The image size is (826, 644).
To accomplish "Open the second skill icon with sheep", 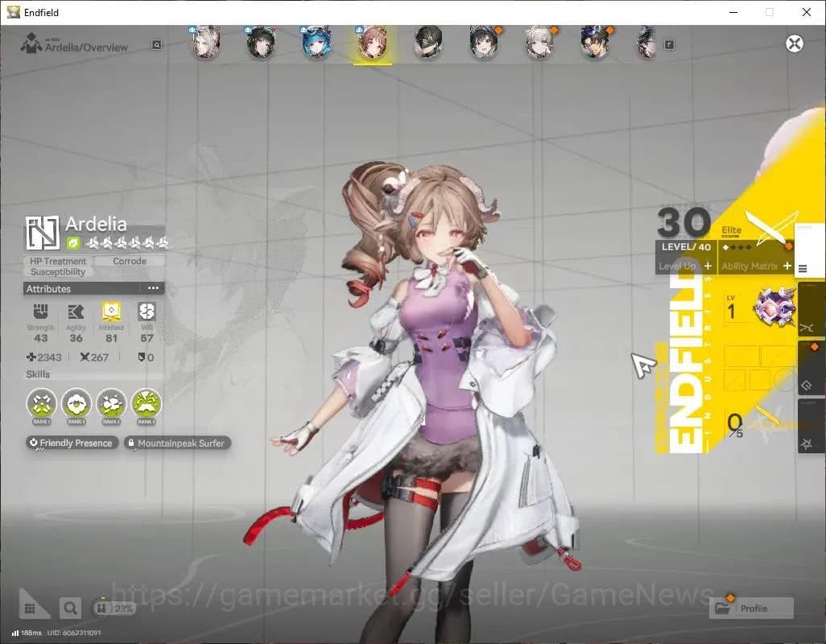I will 77,403.
